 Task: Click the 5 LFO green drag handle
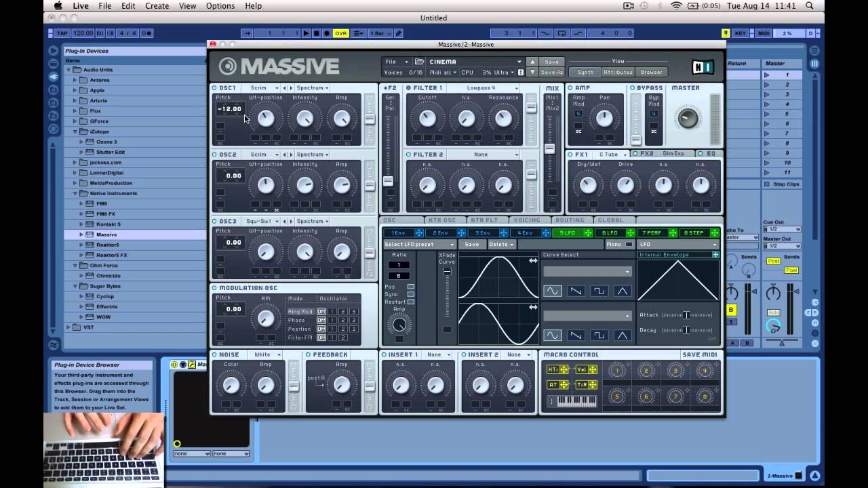click(x=587, y=233)
